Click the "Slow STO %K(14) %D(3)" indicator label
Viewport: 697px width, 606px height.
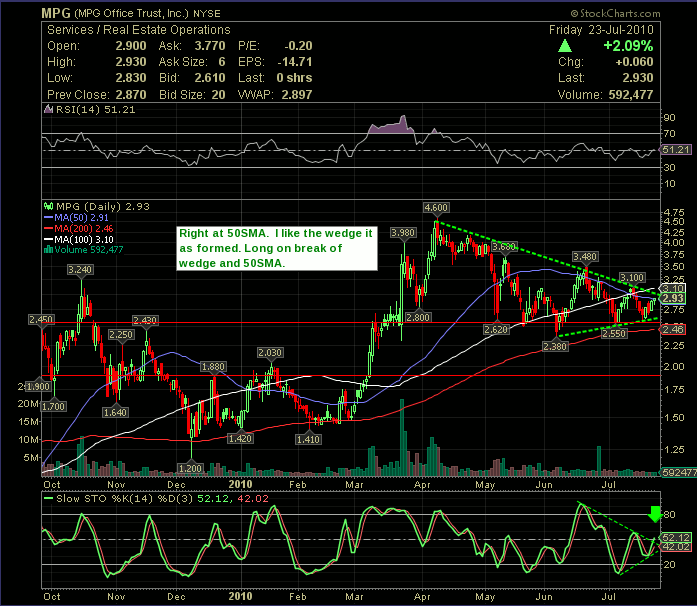pyautogui.click(x=124, y=498)
